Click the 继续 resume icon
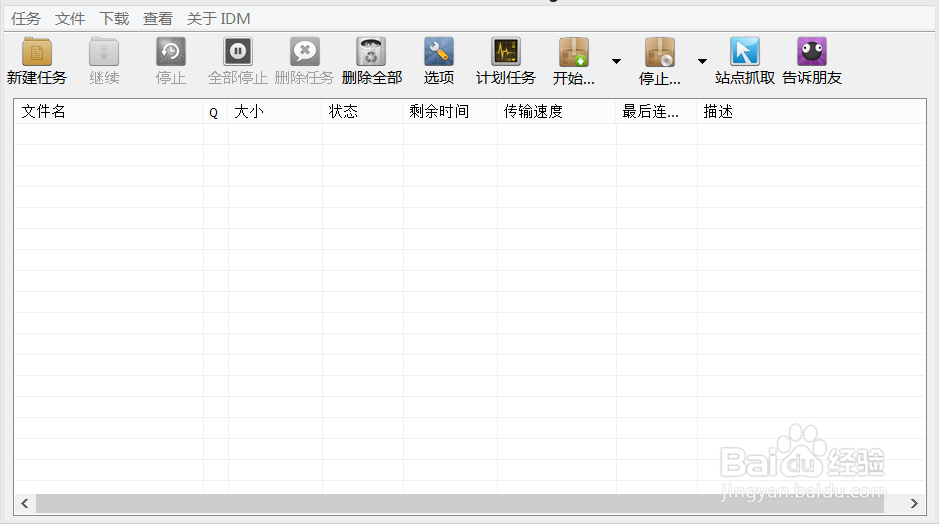939x524 pixels. (104, 52)
